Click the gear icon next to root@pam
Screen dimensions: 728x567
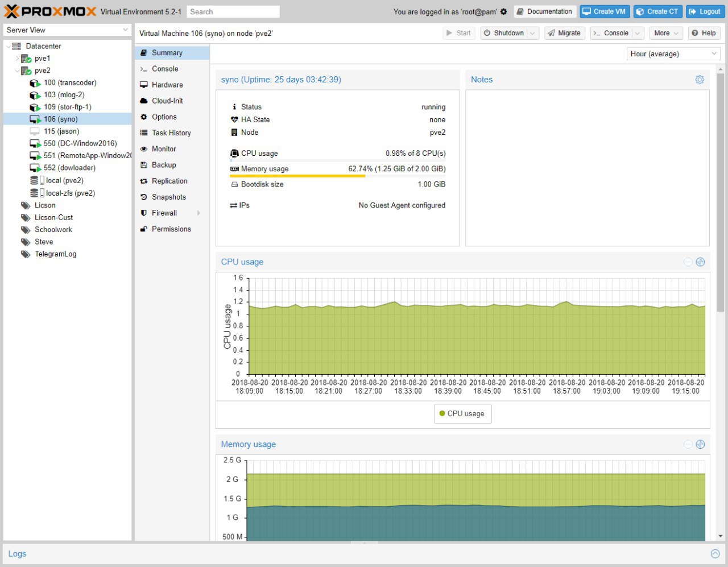(503, 11)
